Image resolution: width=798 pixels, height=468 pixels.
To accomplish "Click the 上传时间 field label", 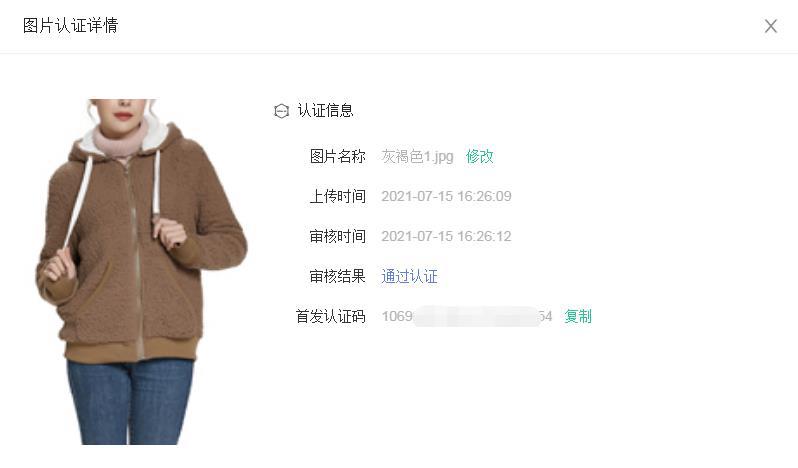I will (337, 196).
